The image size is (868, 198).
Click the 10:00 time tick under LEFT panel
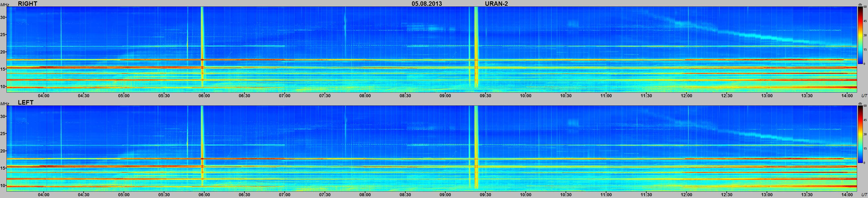point(526,195)
